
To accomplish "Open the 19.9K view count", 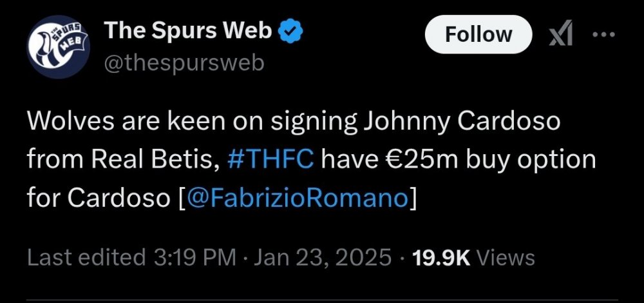I will pyautogui.click(x=442, y=258).
